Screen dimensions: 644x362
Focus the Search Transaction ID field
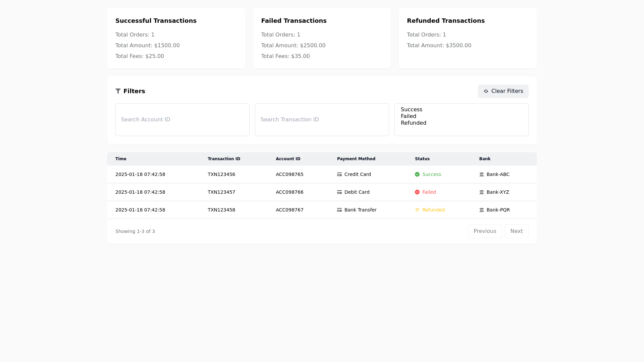[322, 120]
